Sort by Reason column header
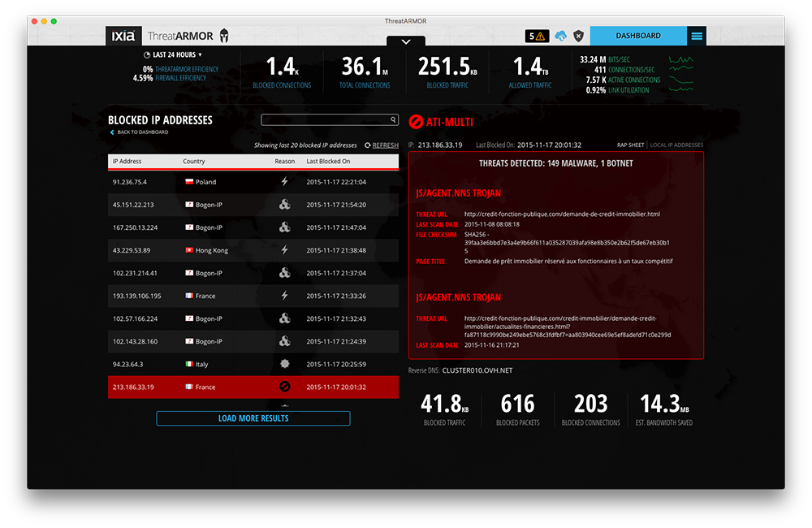This screenshot has height=528, width=812. [x=284, y=161]
